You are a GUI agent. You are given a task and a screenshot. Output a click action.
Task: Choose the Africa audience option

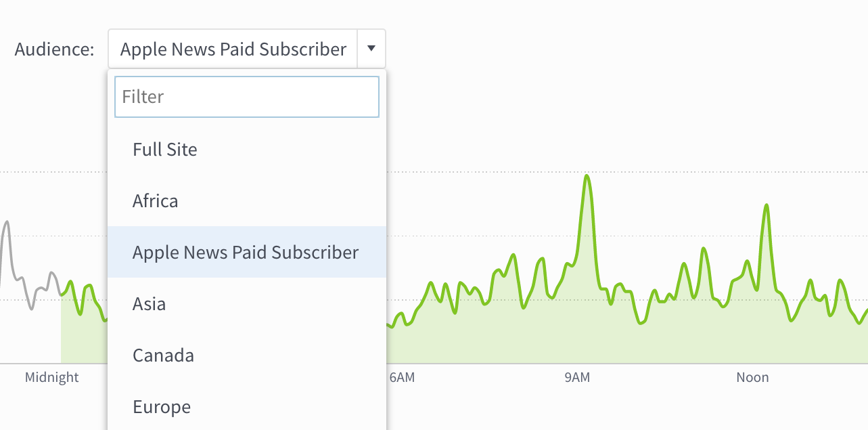[156, 201]
